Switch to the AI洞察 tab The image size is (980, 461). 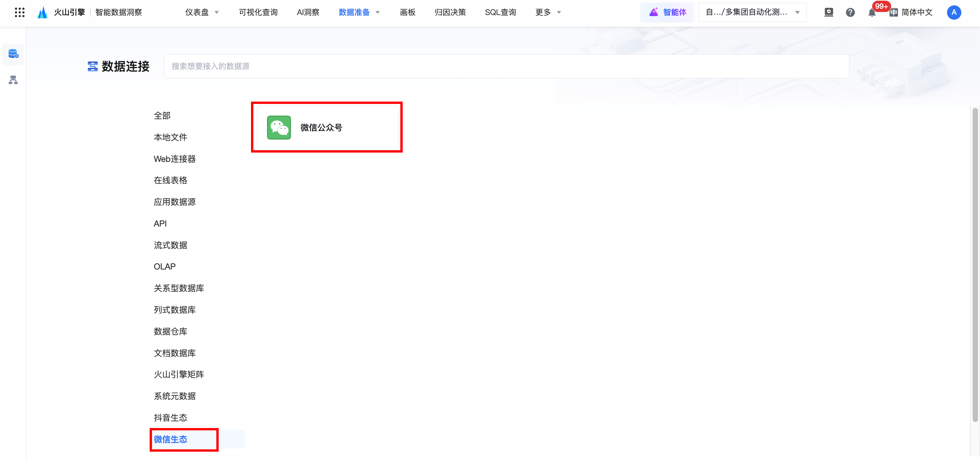[x=308, y=13]
